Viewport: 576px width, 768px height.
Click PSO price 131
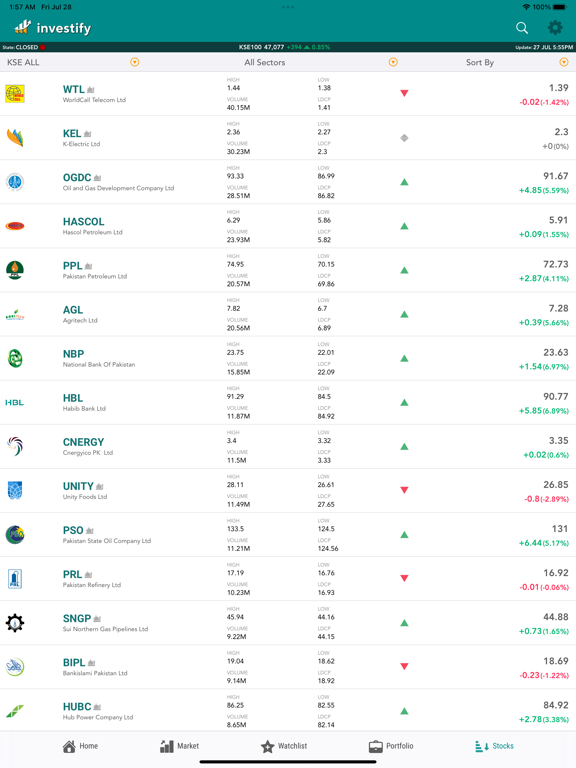pos(560,528)
